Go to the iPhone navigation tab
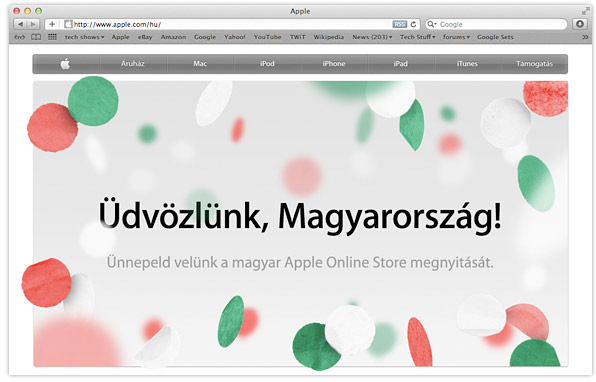 [x=334, y=64]
